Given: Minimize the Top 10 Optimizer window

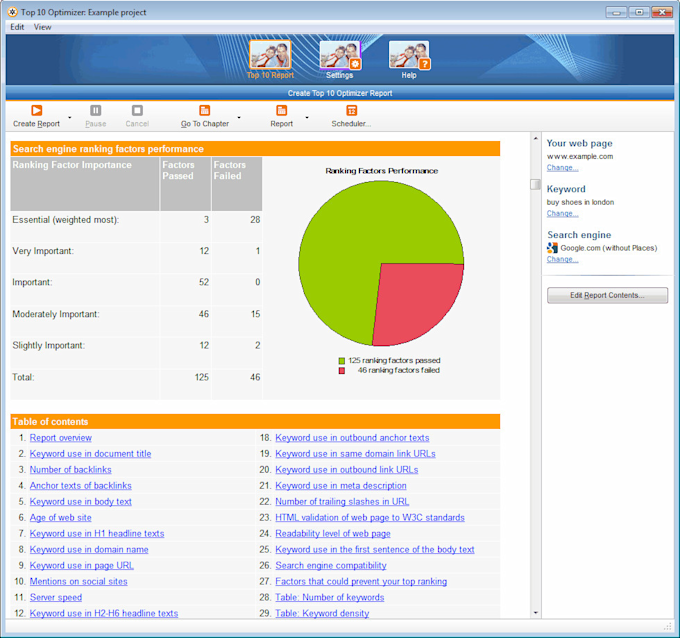Looking at the screenshot, I should pos(616,12).
